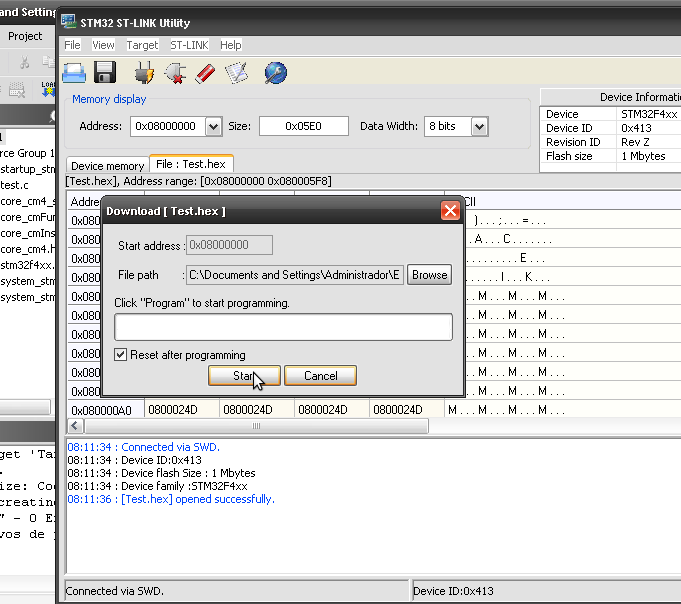Image resolution: width=681 pixels, height=604 pixels.
Task: Open the Data Width dropdown
Action: pos(479,126)
